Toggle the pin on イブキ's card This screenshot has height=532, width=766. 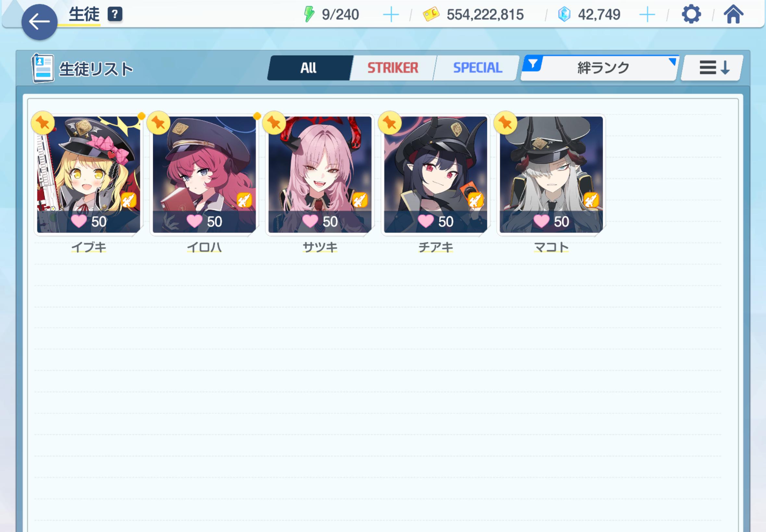[x=43, y=123]
